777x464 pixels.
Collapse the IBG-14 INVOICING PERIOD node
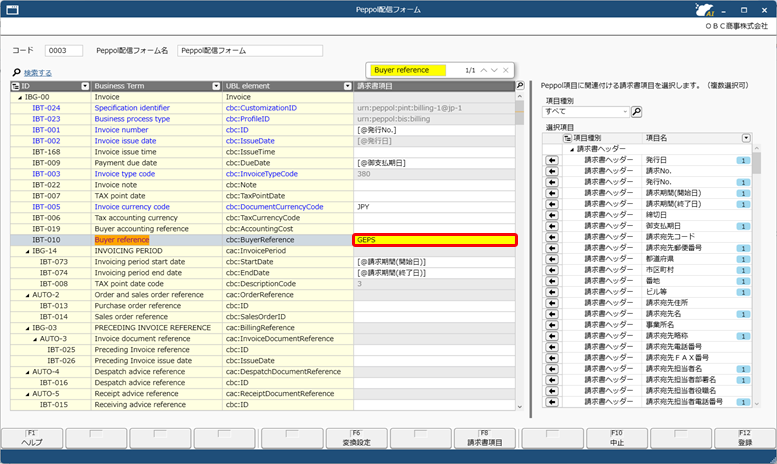point(28,251)
